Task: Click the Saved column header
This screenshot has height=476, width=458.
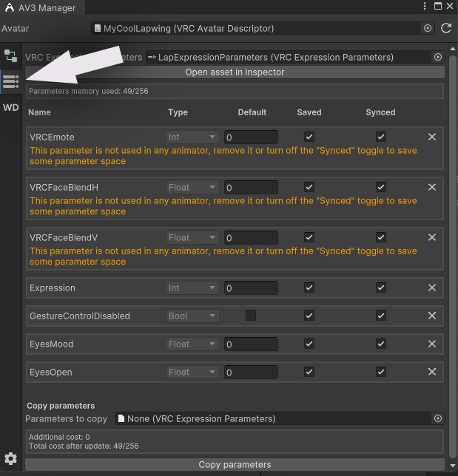Action: click(309, 112)
